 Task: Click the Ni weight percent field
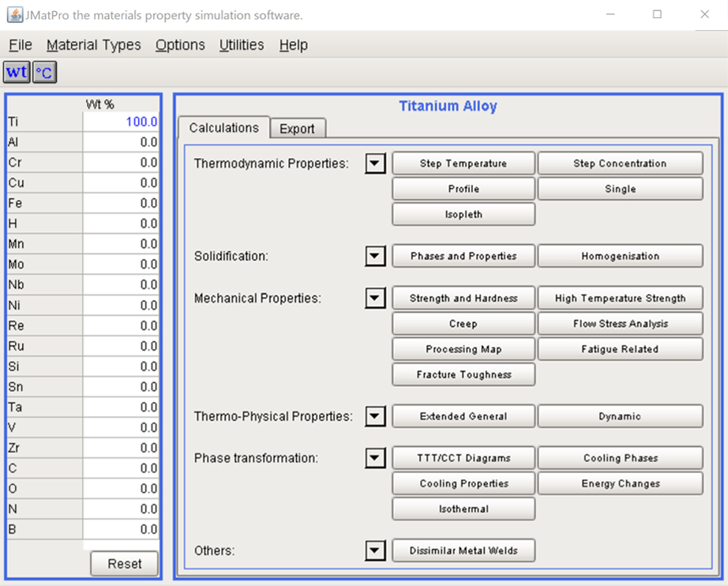coord(121,305)
